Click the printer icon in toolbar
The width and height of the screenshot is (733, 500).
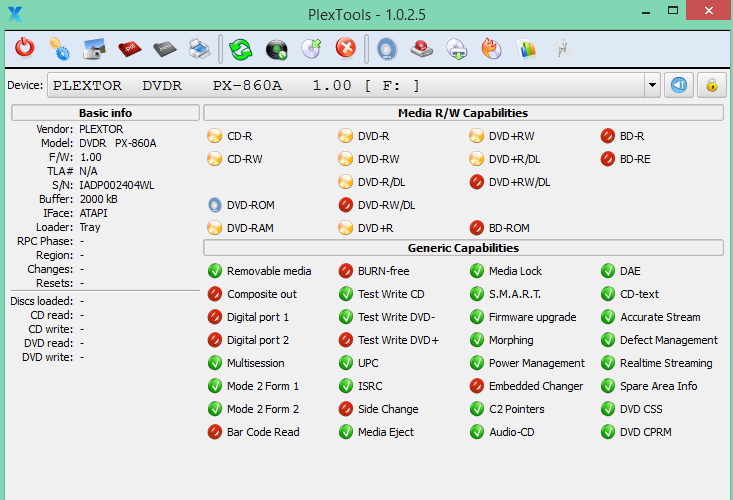pyautogui.click(x=200, y=49)
